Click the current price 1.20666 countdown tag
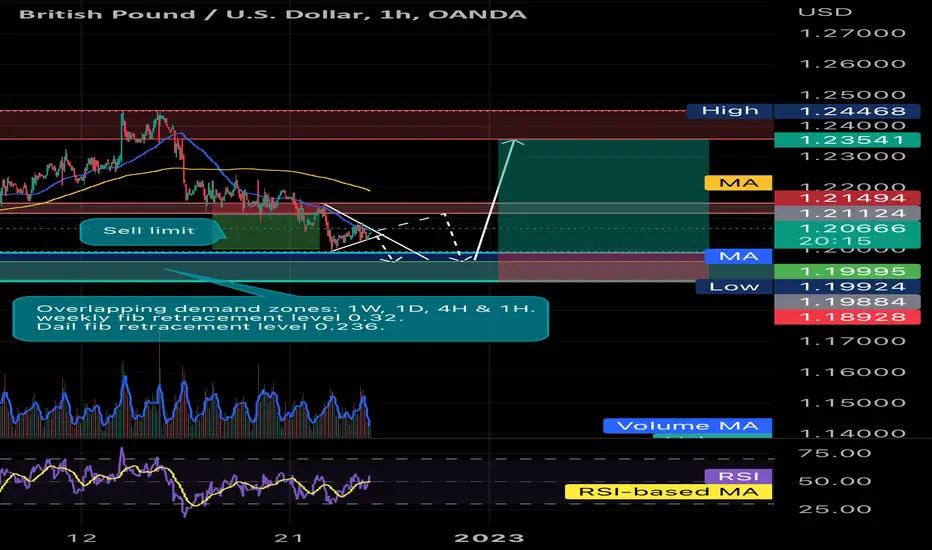The width and height of the screenshot is (932, 550). point(848,234)
